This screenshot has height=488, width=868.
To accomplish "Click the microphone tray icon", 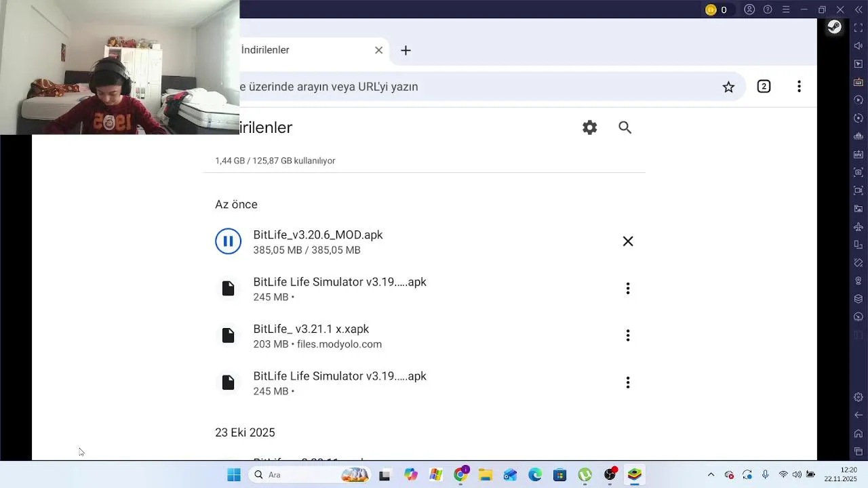I will (765, 475).
